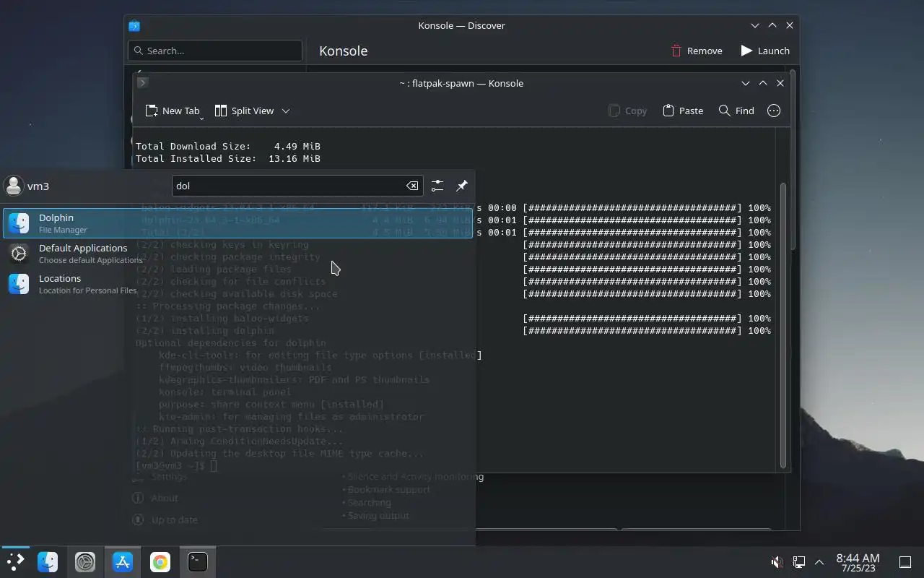Expand hidden system tray icons arrow
The image size is (924, 578).
click(x=819, y=561)
